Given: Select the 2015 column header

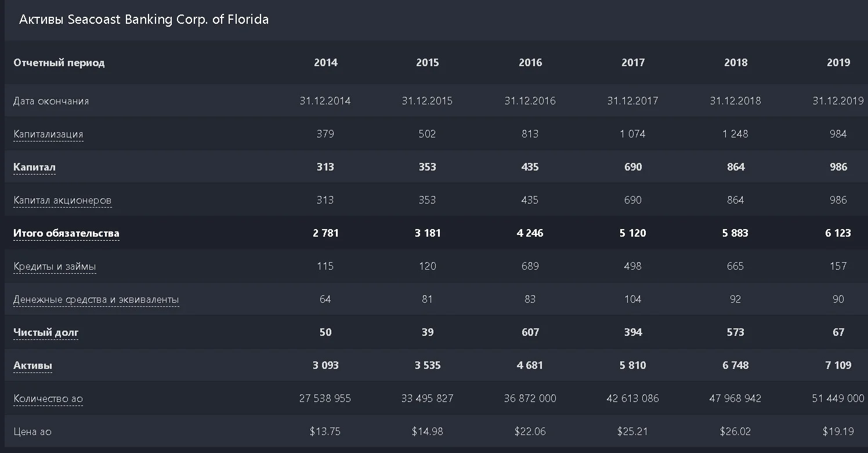Looking at the screenshot, I should pos(428,63).
